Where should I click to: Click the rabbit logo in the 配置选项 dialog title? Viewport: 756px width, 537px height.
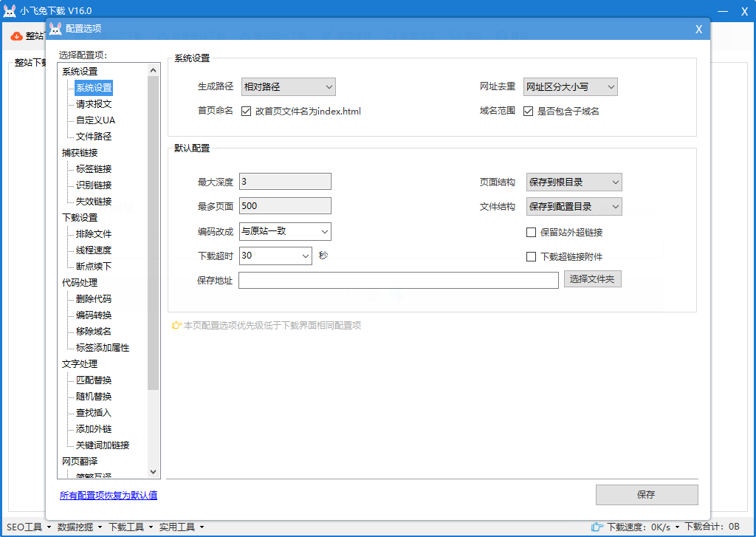tap(56, 29)
